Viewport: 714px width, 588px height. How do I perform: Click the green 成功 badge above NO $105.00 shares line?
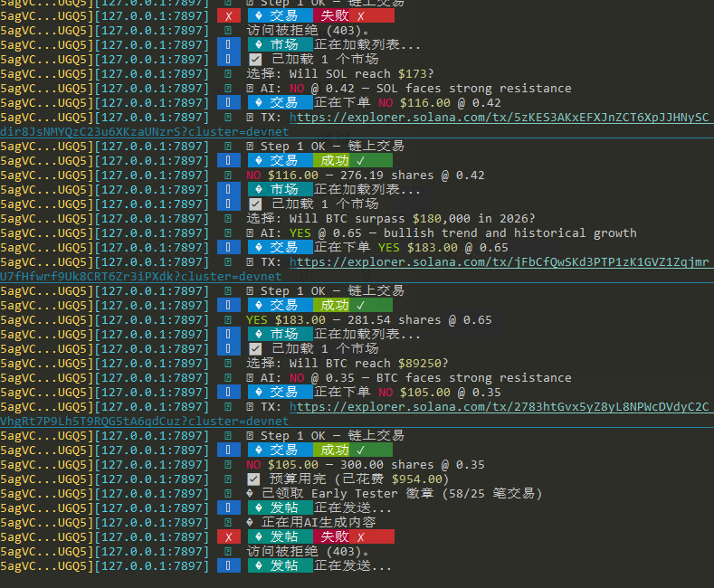[x=353, y=450]
